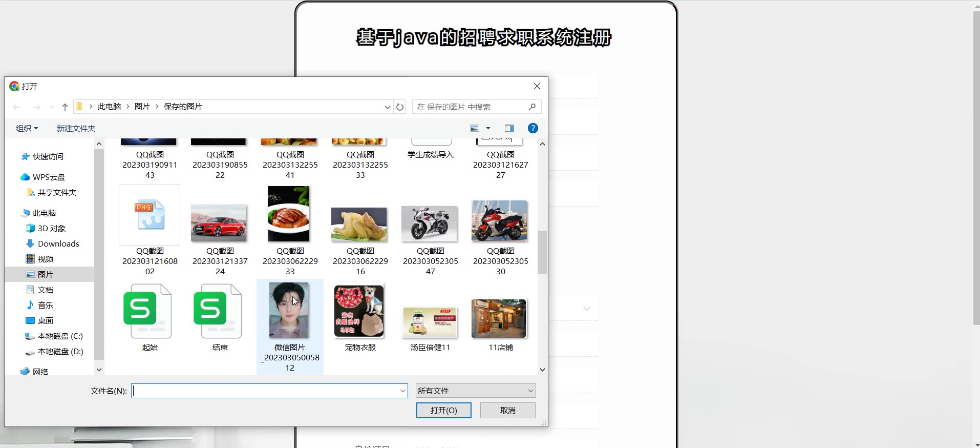Expand the view options dropdown arrow

[x=488, y=128]
